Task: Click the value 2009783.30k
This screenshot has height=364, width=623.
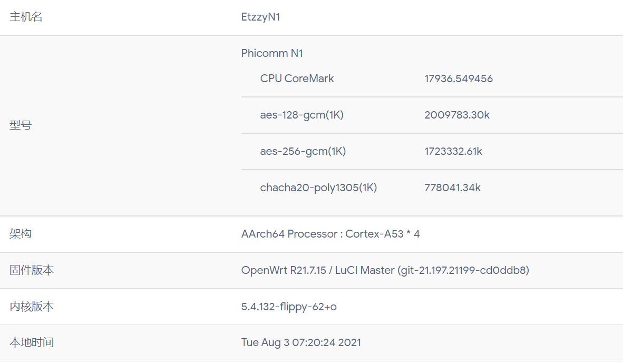Action: point(456,115)
